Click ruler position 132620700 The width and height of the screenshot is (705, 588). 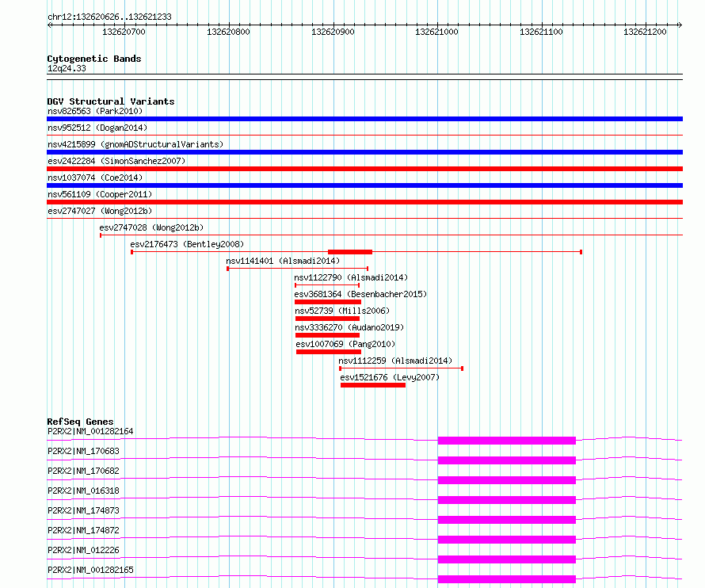pyautogui.click(x=124, y=32)
